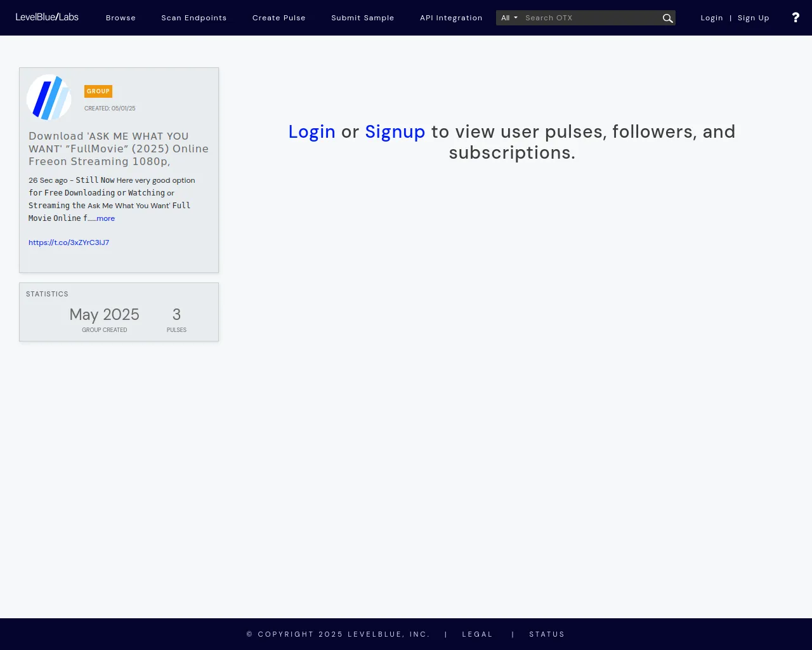This screenshot has height=650, width=812.
Task: Open the Browse menu item
Action: 121,18
